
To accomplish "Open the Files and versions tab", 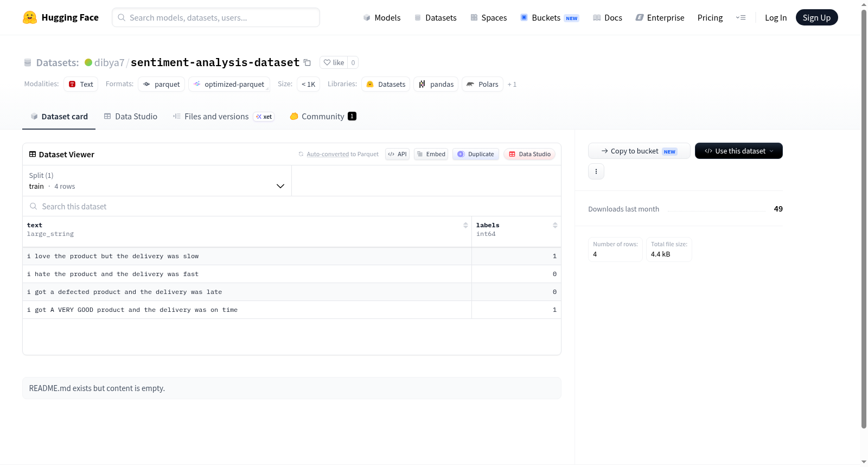I will [x=224, y=117].
